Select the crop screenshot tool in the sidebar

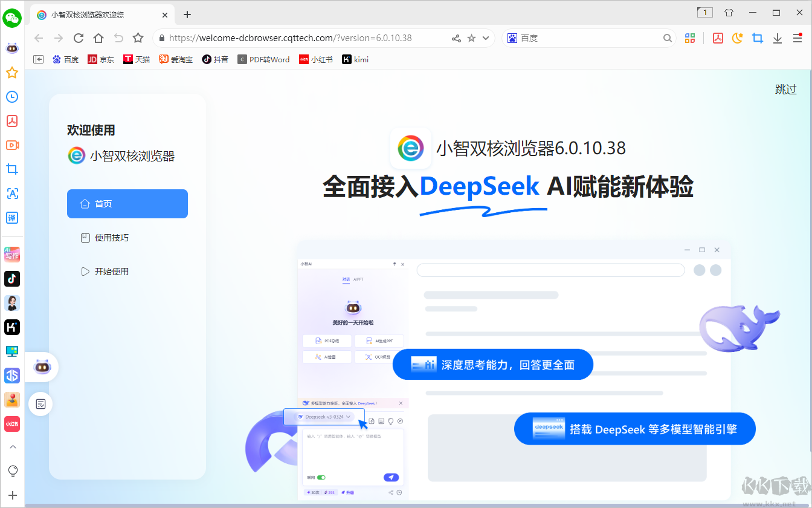coord(12,169)
